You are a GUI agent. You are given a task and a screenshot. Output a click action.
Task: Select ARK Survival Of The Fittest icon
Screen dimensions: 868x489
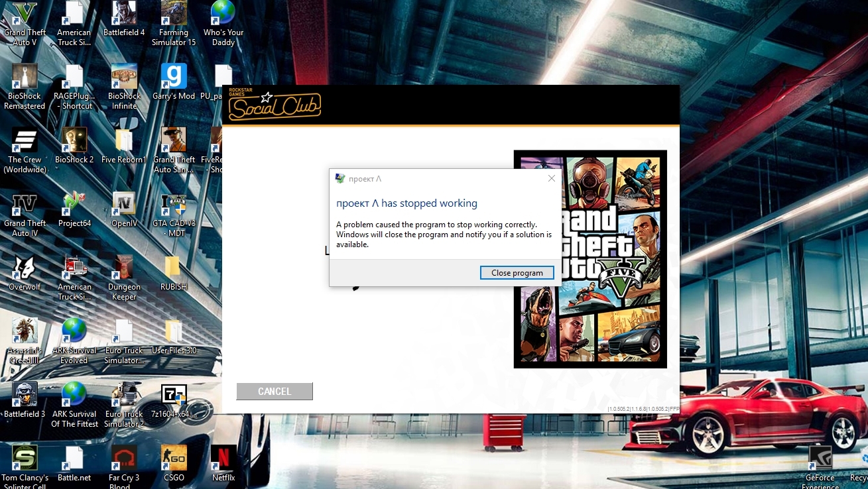pos(74,405)
